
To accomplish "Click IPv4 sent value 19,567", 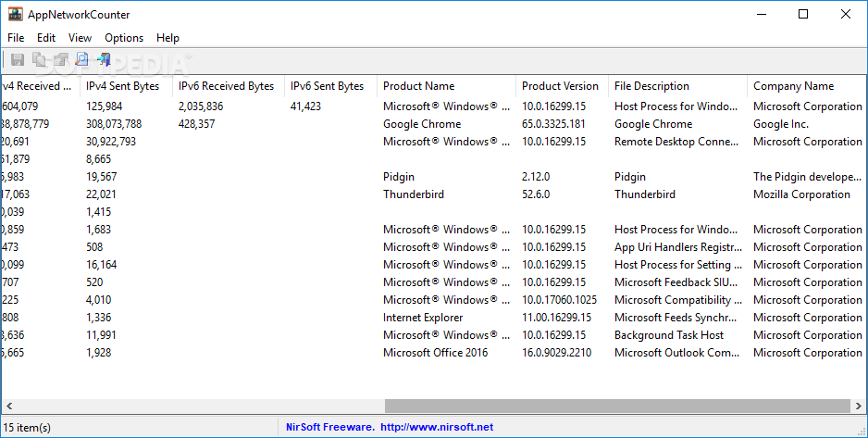I will (101, 177).
